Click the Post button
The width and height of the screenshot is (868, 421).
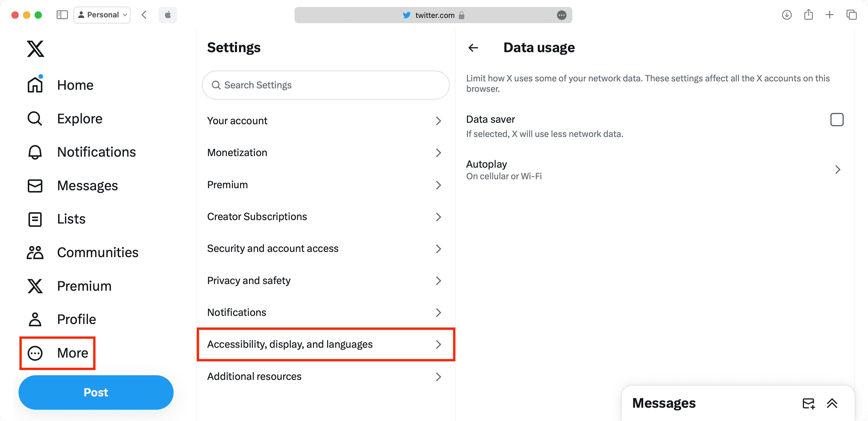click(x=96, y=392)
